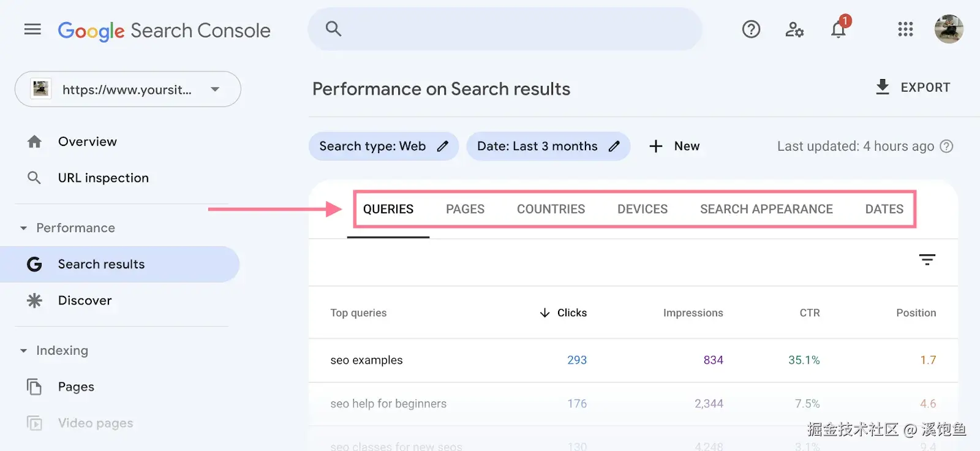Click the EXPORT button
The height and width of the screenshot is (451, 980).
(x=913, y=88)
